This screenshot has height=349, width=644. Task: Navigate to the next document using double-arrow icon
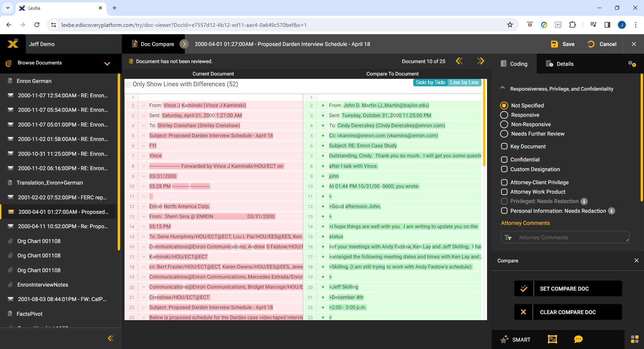point(481,61)
